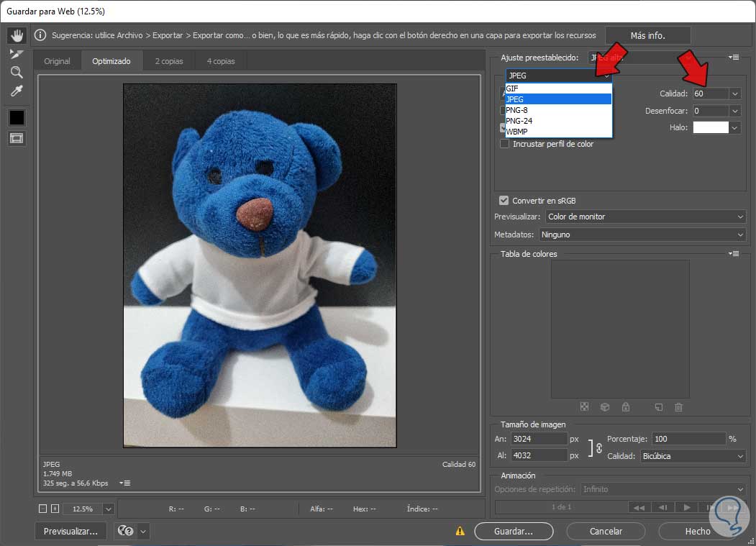Click the white Halo color swatch

[x=711, y=127]
